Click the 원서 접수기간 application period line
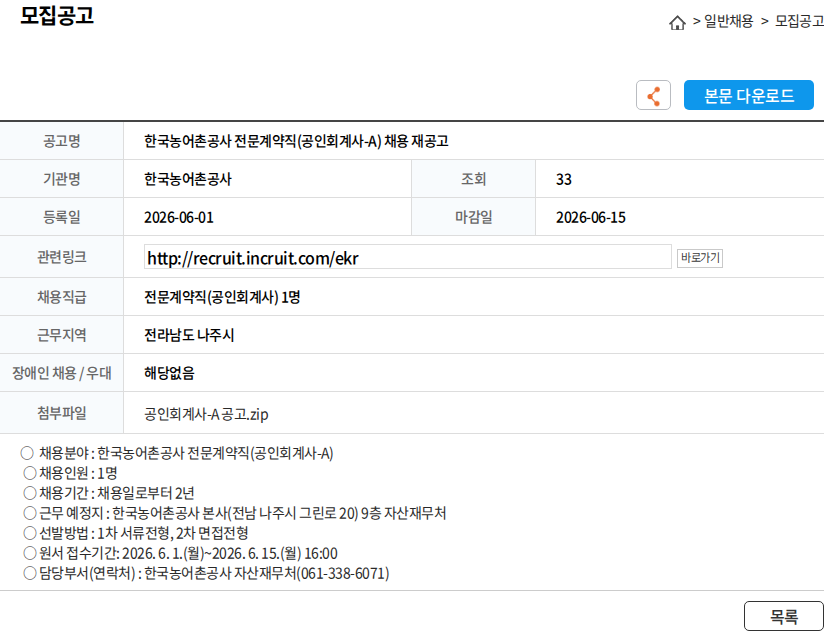 181,553
